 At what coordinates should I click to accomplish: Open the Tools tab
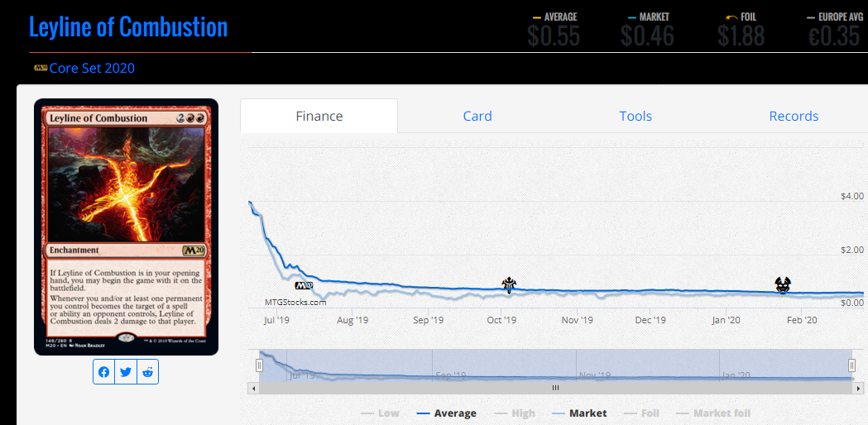635,117
